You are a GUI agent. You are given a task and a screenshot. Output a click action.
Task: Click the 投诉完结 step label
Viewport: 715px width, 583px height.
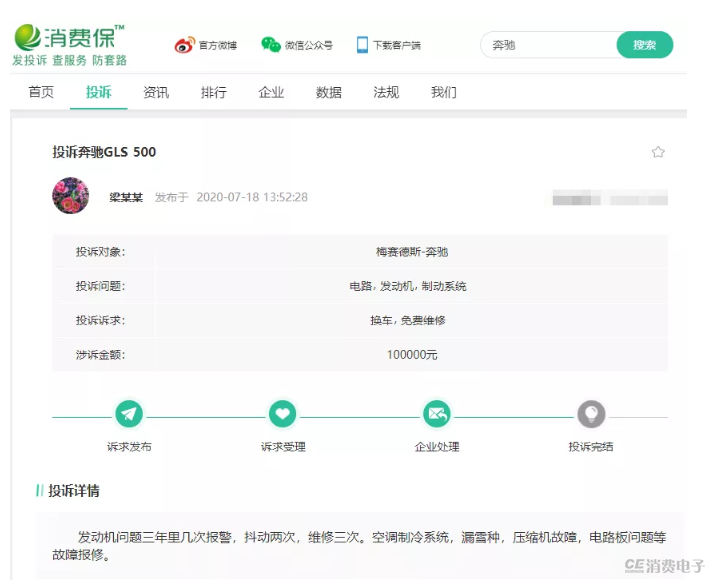pos(591,447)
